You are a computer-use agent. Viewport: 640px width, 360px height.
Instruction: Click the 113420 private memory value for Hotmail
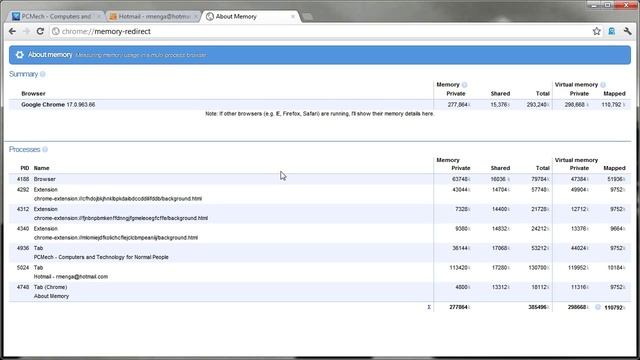click(458, 268)
